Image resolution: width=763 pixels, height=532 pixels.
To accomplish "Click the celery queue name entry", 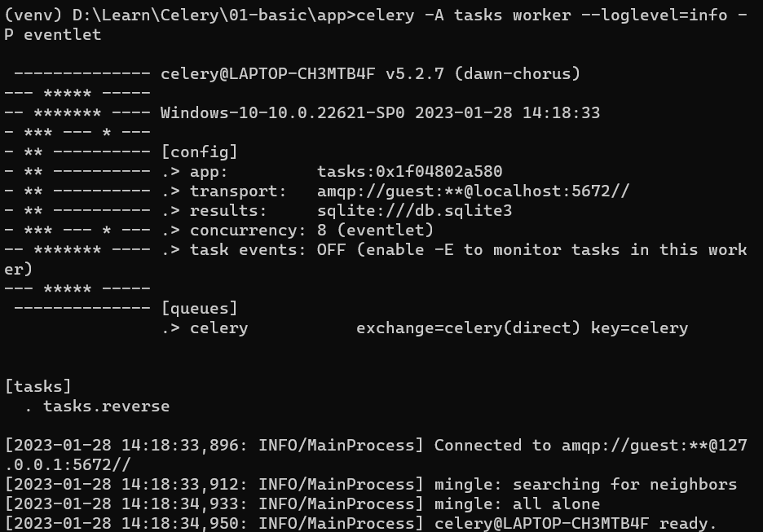I will coord(219,328).
